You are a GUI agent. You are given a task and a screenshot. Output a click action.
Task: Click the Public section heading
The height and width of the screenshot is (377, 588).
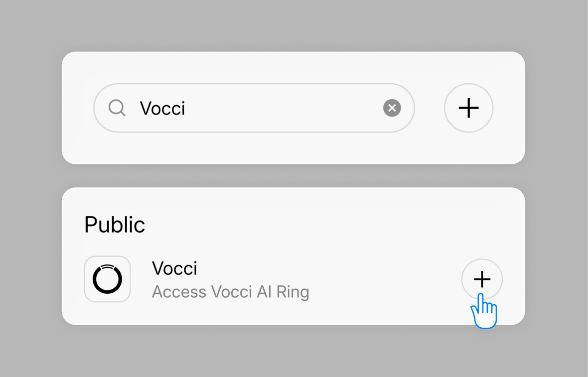tap(115, 225)
